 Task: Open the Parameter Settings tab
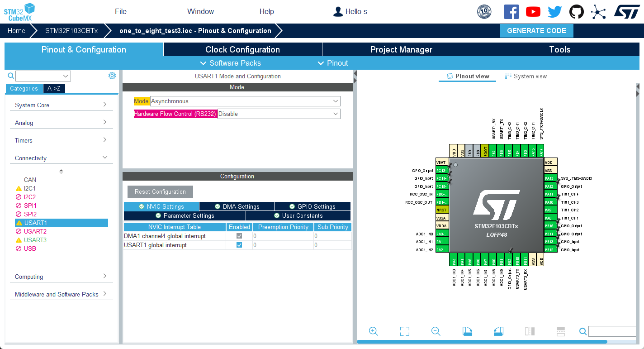[x=185, y=215]
